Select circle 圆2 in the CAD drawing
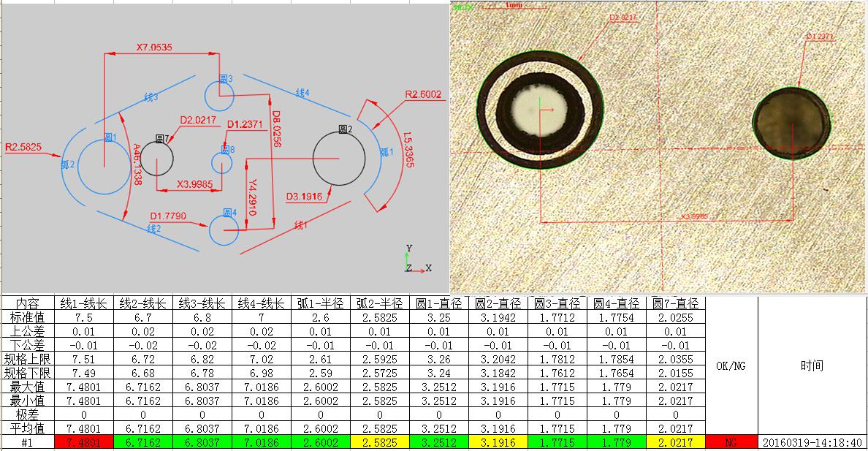The height and width of the screenshot is (451, 868). point(339,159)
